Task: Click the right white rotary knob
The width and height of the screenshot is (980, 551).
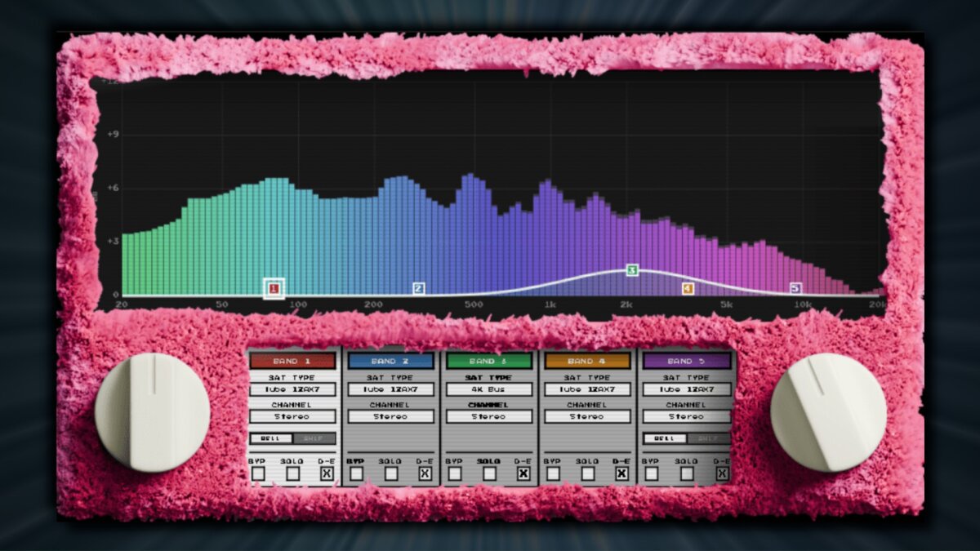Action: pyautogui.click(x=828, y=412)
